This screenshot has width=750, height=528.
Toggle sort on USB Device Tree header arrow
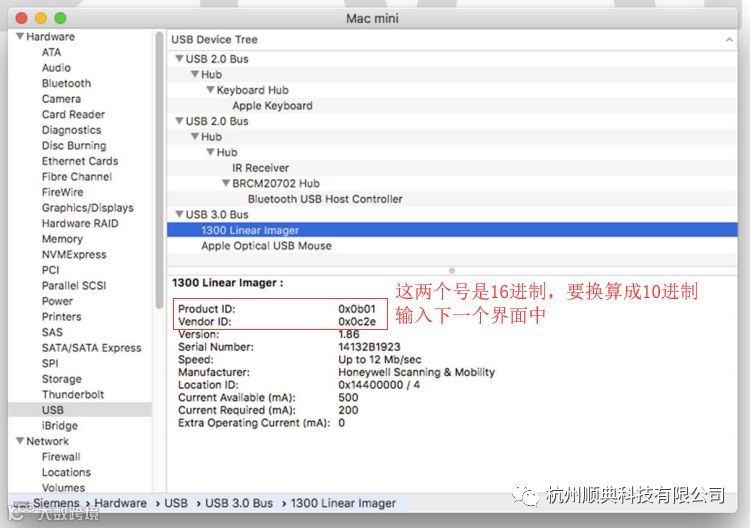pos(729,40)
